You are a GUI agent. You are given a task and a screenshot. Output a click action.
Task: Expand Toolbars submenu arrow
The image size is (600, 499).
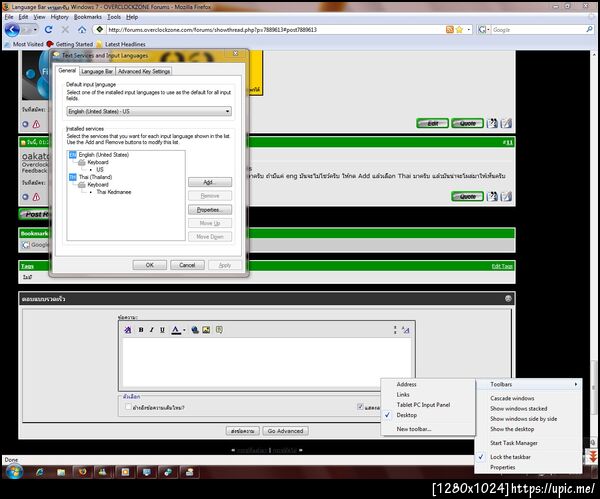pyautogui.click(x=576, y=384)
